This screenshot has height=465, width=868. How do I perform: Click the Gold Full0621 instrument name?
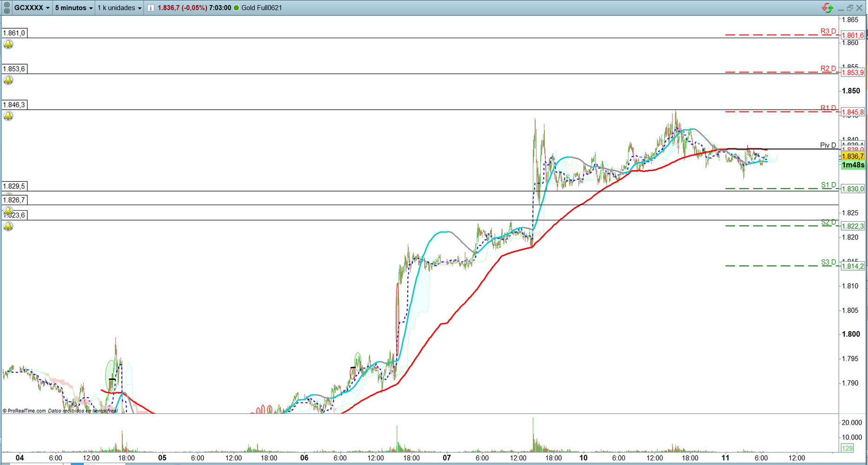pos(261,8)
